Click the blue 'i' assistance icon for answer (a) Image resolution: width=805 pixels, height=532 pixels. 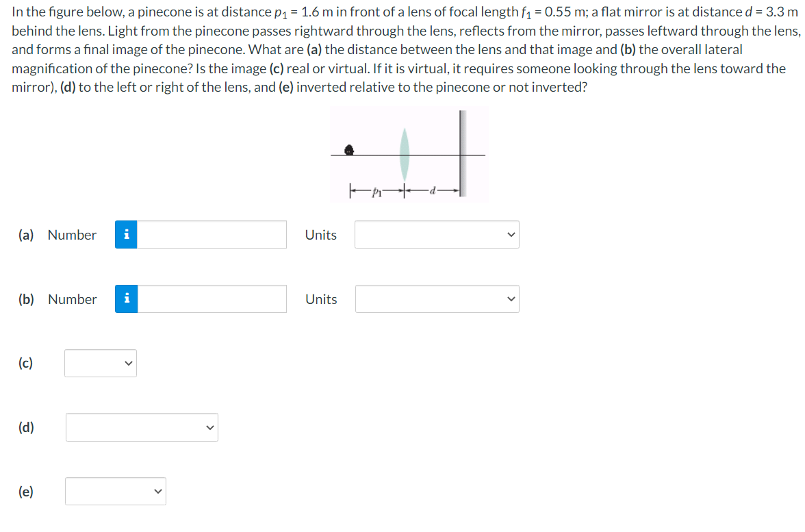pos(125,234)
